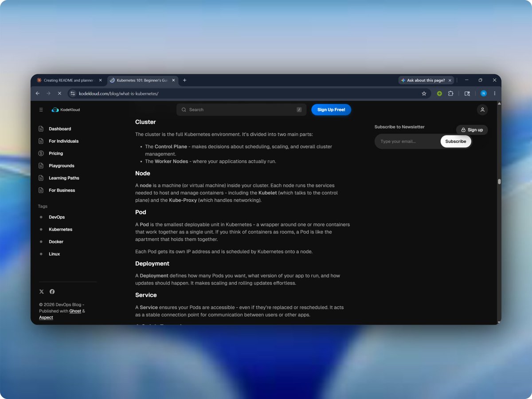Follow the Aspect footer link
This screenshot has width=532, height=399.
tap(46, 317)
